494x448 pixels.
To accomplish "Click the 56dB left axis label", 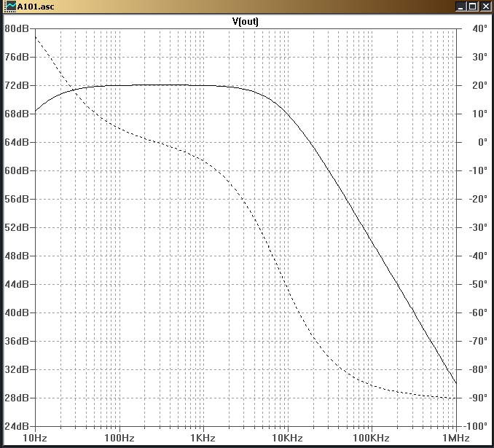I will coord(16,199).
